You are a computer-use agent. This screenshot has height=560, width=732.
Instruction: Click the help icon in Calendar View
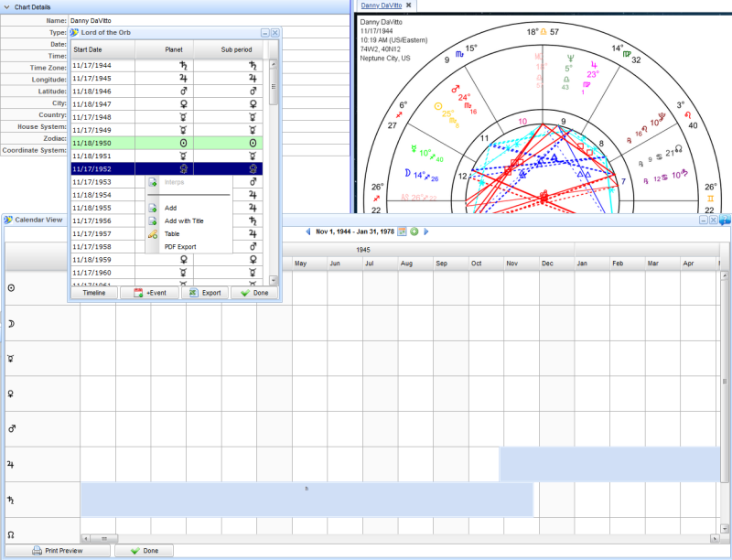pos(725,220)
